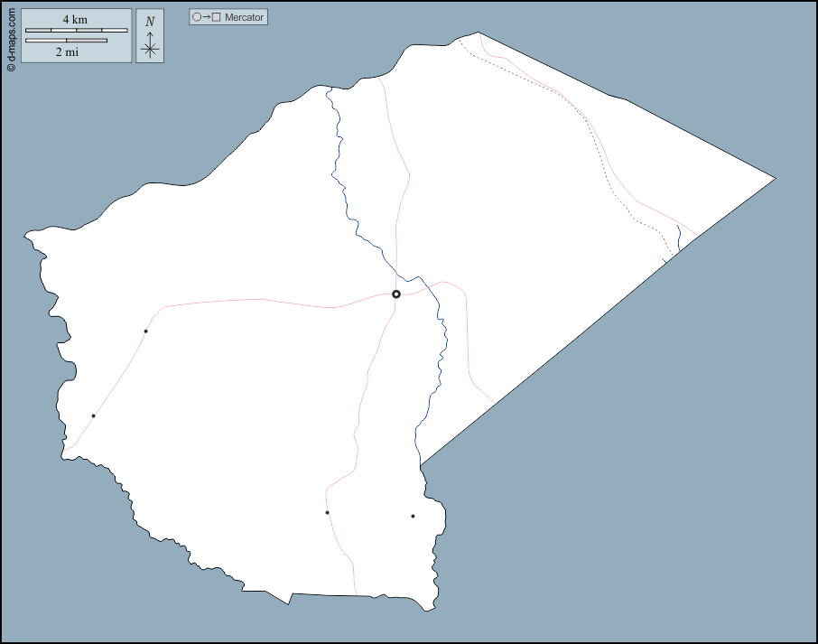The width and height of the screenshot is (818, 644).
Task: Click the arrow between circle and square symbols
Action: click(x=206, y=17)
